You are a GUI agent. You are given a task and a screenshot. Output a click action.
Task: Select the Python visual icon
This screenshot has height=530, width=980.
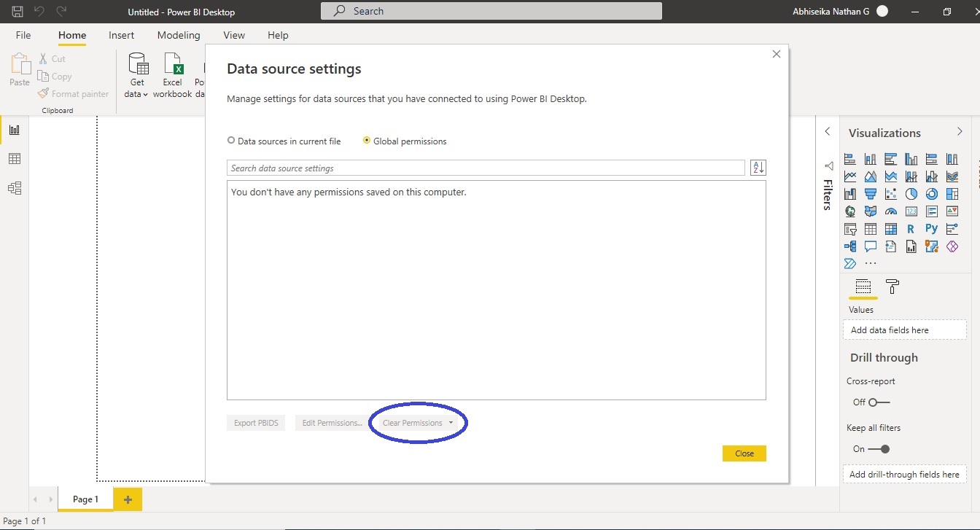(x=931, y=229)
